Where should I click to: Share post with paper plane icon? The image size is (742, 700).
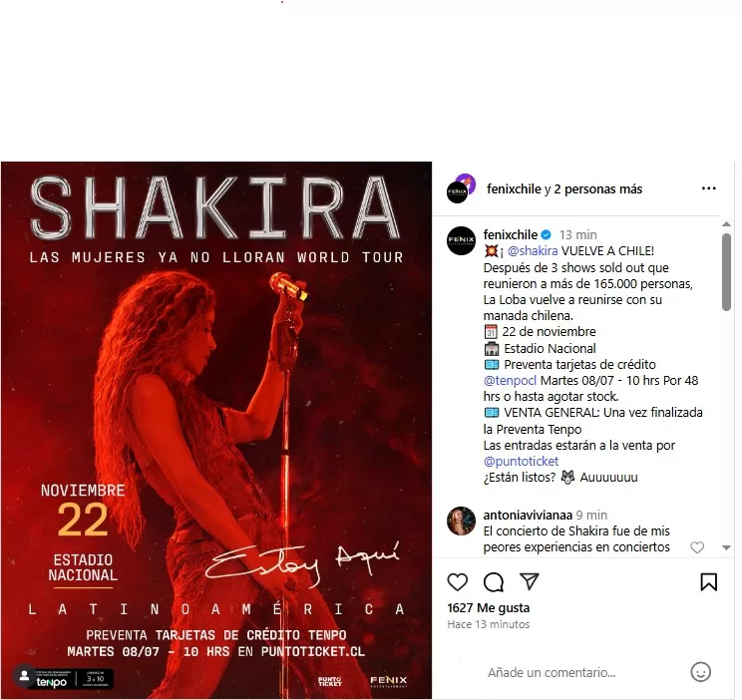(529, 581)
